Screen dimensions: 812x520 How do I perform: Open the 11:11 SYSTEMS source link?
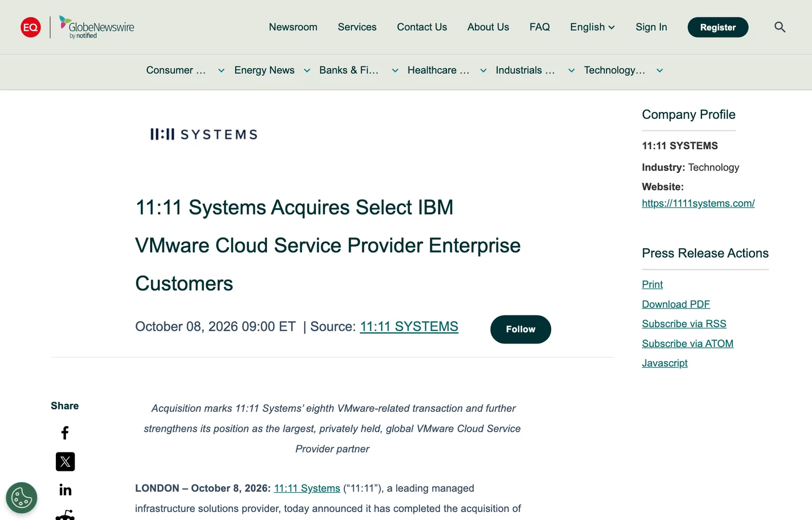(409, 326)
